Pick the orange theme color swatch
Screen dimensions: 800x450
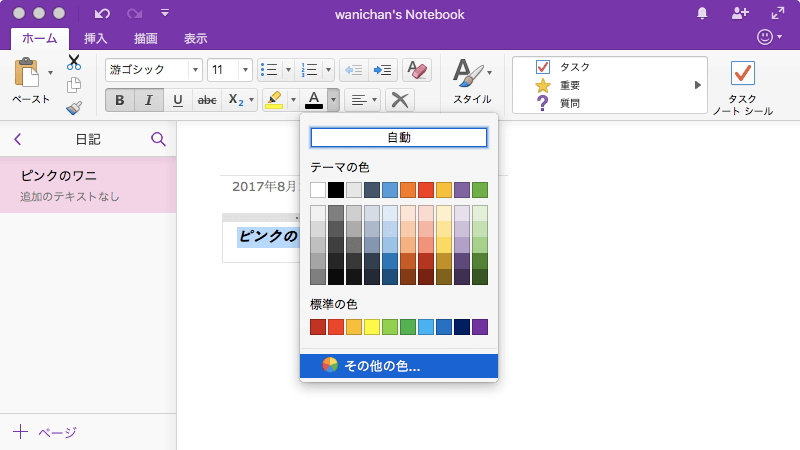coord(408,190)
